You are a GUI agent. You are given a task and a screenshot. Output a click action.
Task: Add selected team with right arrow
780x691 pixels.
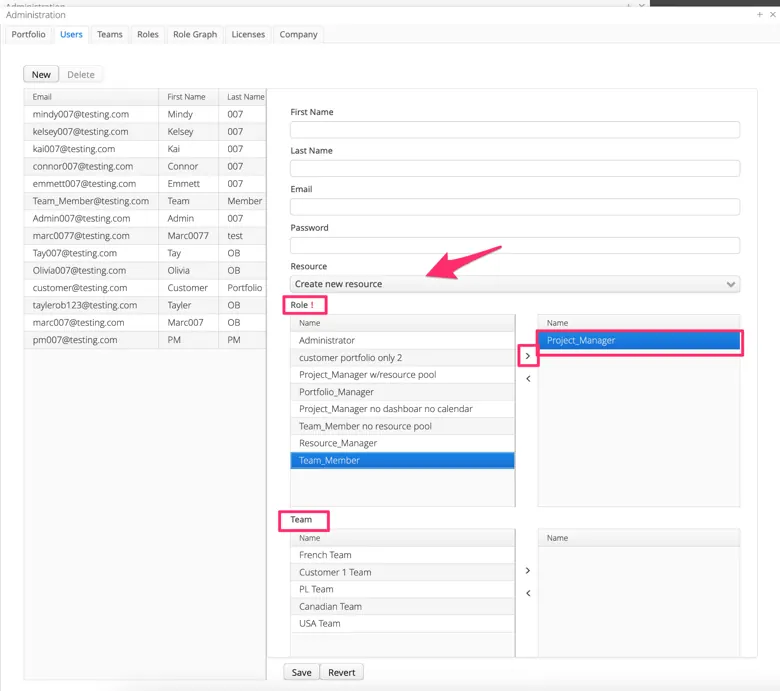(528, 571)
